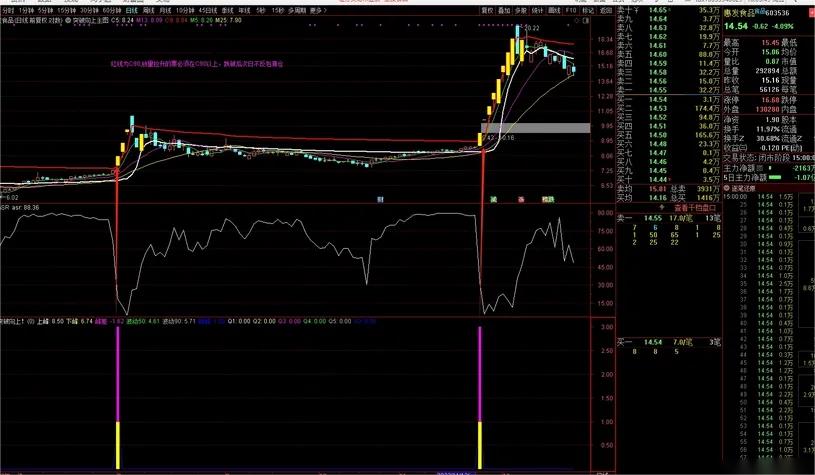Select the 1分钟 period tab
The width and height of the screenshot is (815, 475).
25,10
